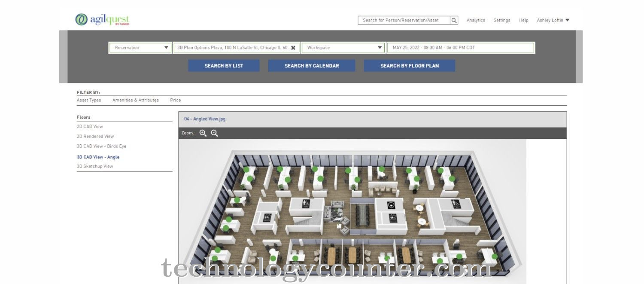Image resolution: width=644 pixels, height=284 pixels.
Task: Click the AgilQuest logo
Action: pyautogui.click(x=102, y=20)
